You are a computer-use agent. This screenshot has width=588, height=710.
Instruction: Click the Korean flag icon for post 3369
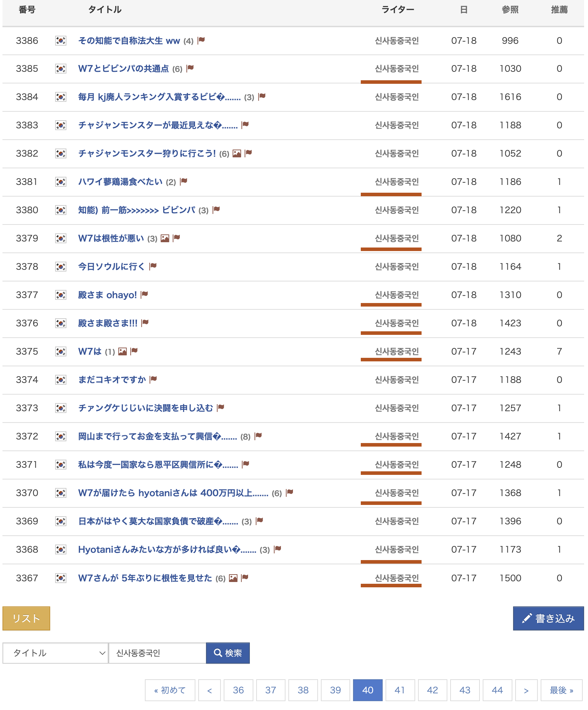click(61, 521)
